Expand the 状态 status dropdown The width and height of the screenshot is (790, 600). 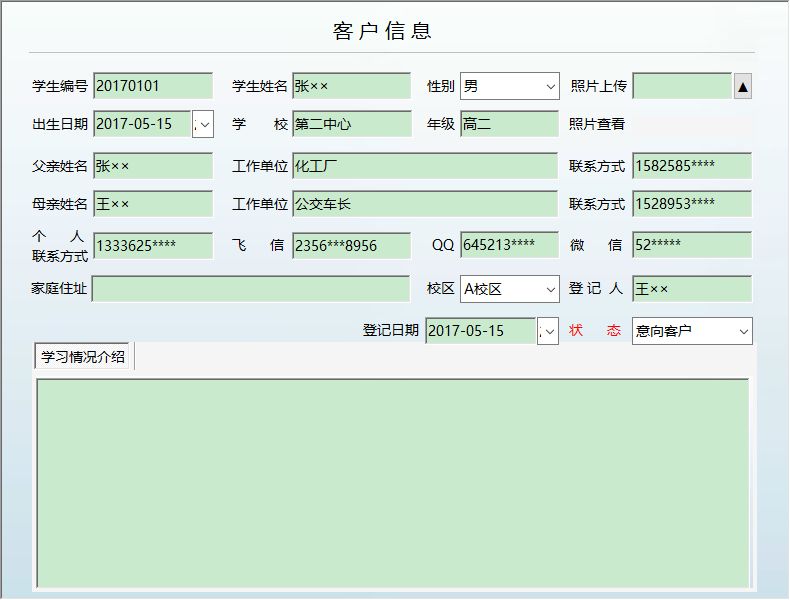click(x=743, y=331)
